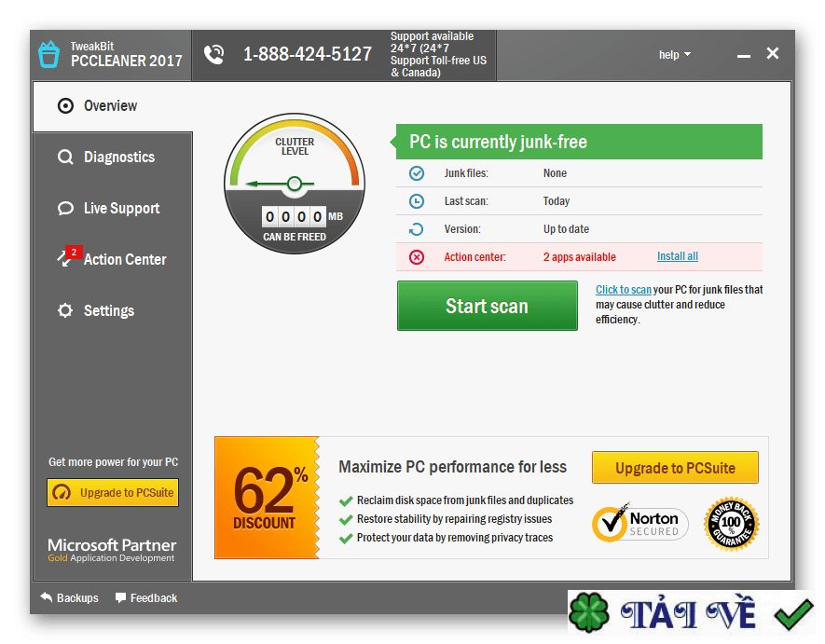Click 'Maximize PC performance for less' heading

pos(452,467)
